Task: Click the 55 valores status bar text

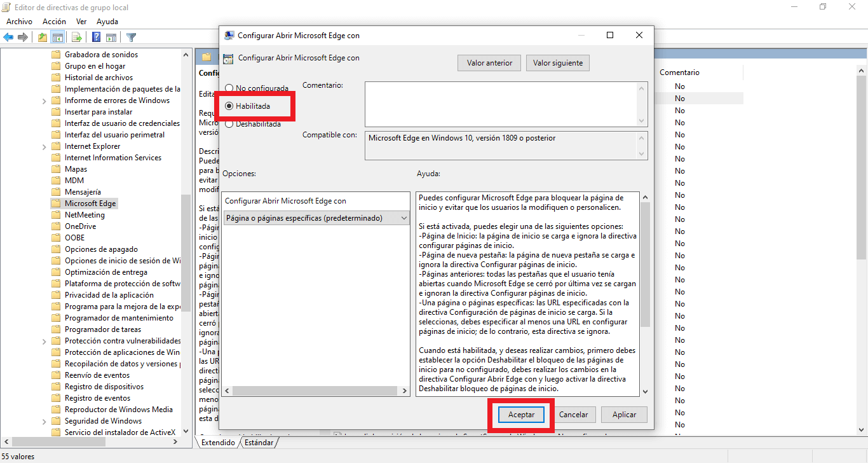Action: (18, 457)
